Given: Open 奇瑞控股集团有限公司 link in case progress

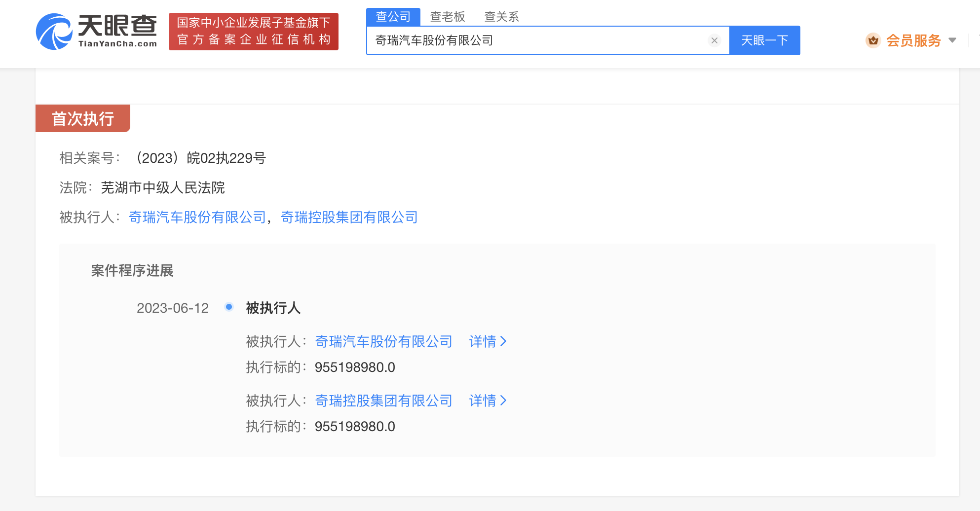Looking at the screenshot, I should pos(383,401).
